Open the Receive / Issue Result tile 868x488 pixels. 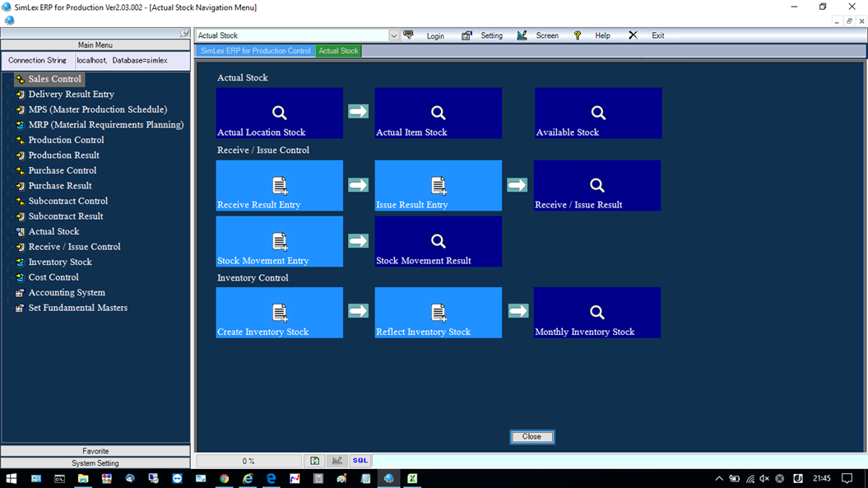[597, 185]
